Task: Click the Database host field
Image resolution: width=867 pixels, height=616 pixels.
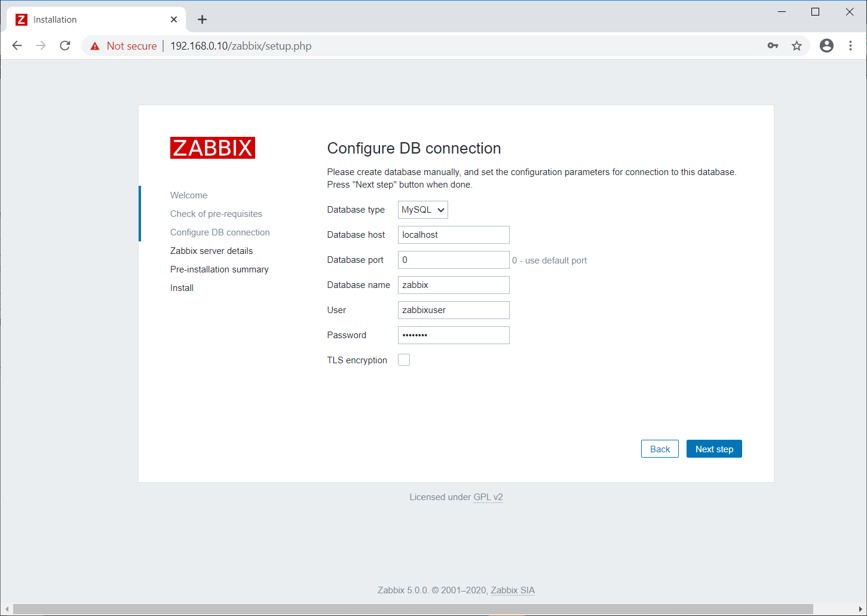Action: point(454,235)
